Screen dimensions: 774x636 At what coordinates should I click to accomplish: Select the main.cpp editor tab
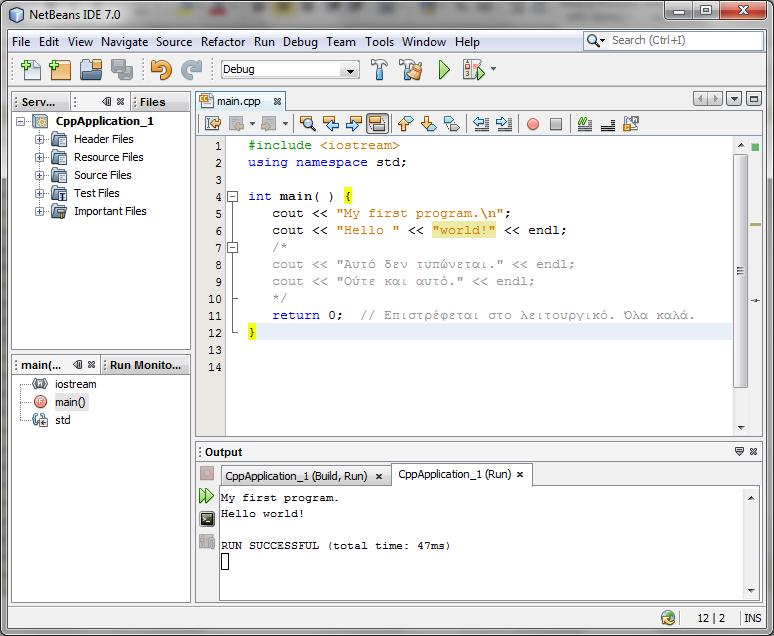(238, 101)
